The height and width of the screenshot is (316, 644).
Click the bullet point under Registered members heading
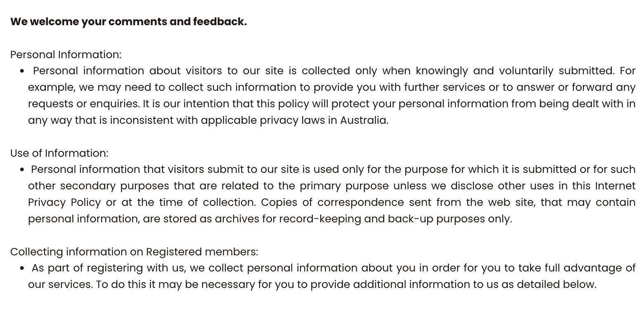tap(22, 268)
